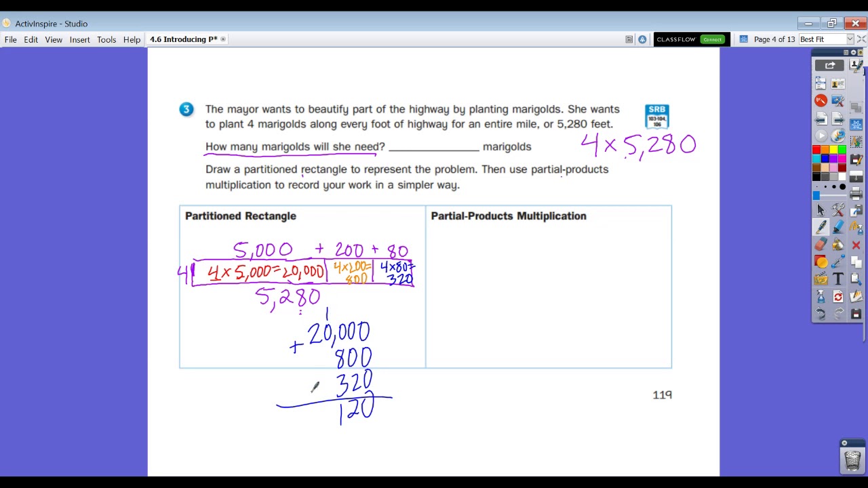Click the paste clipboard icon
The image size is (868, 488).
click(x=856, y=279)
